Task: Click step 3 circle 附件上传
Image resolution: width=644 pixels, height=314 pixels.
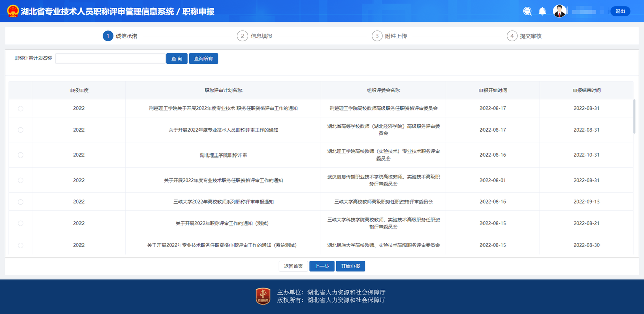Action: 377,36
